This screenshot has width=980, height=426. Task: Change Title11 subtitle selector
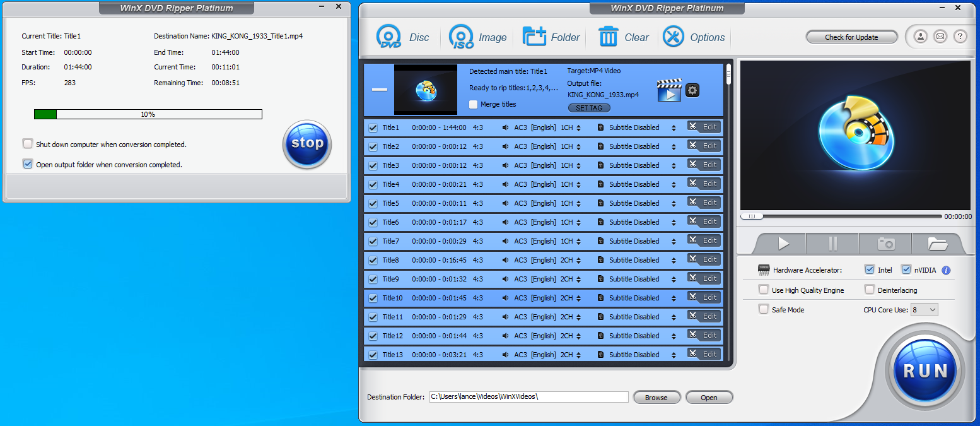click(674, 317)
